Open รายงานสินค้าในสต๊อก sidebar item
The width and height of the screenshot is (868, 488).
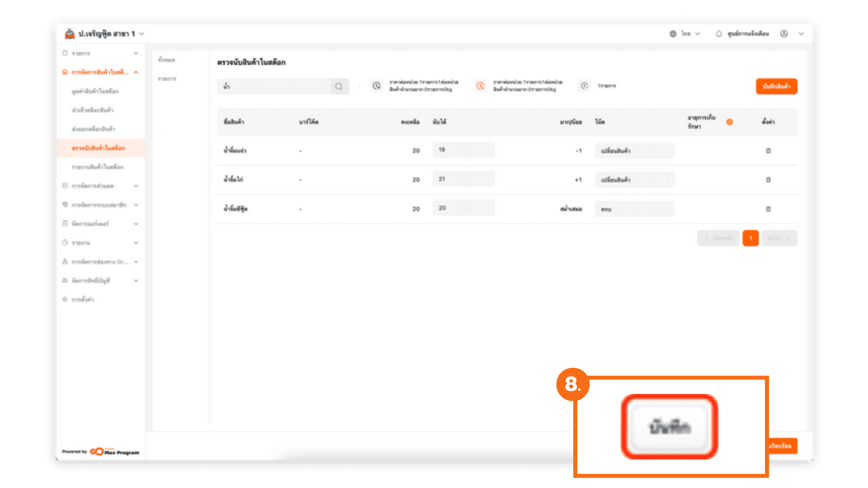tap(97, 167)
